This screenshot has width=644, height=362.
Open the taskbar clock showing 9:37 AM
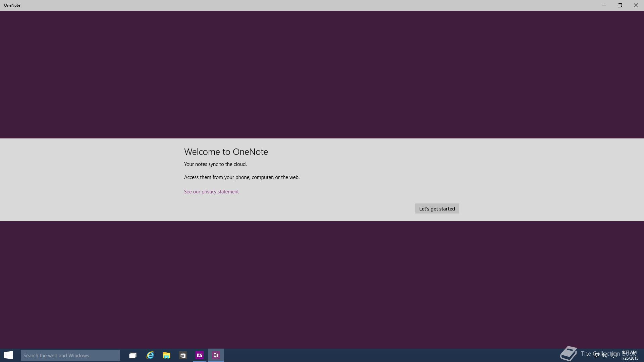(629, 355)
